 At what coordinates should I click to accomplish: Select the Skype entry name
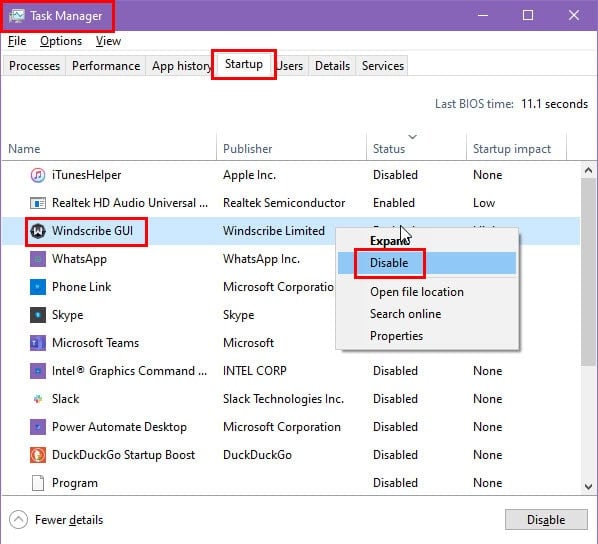(68, 315)
